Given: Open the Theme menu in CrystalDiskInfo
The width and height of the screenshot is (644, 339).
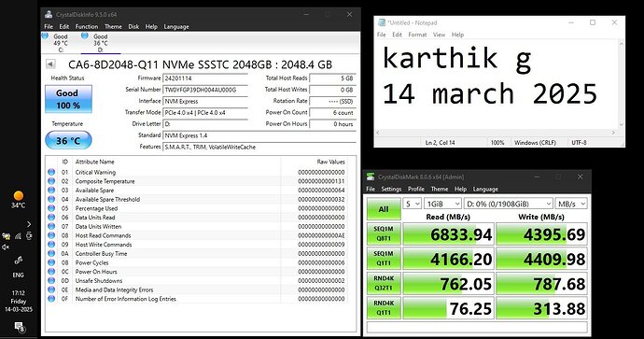Looking at the screenshot, I should (x=113, y=26).
